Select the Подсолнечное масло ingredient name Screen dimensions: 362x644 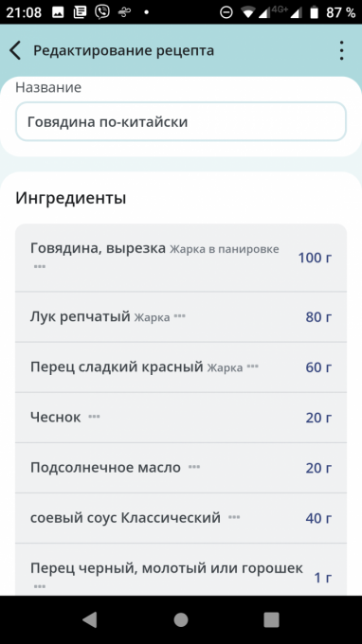[x=105, y=468]
